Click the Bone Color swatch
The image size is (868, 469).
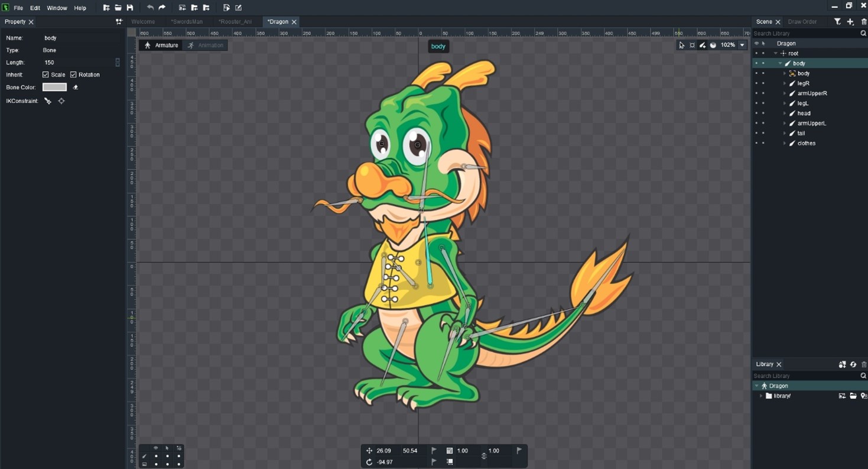pos(54,87)
